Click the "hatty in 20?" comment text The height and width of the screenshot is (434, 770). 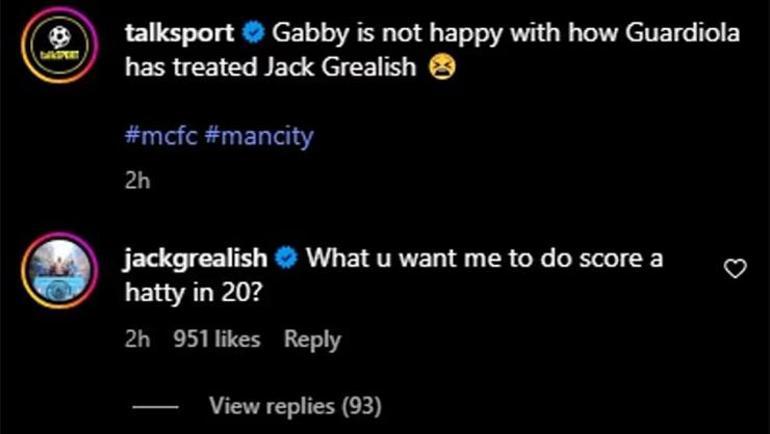(x=196, y=295)
